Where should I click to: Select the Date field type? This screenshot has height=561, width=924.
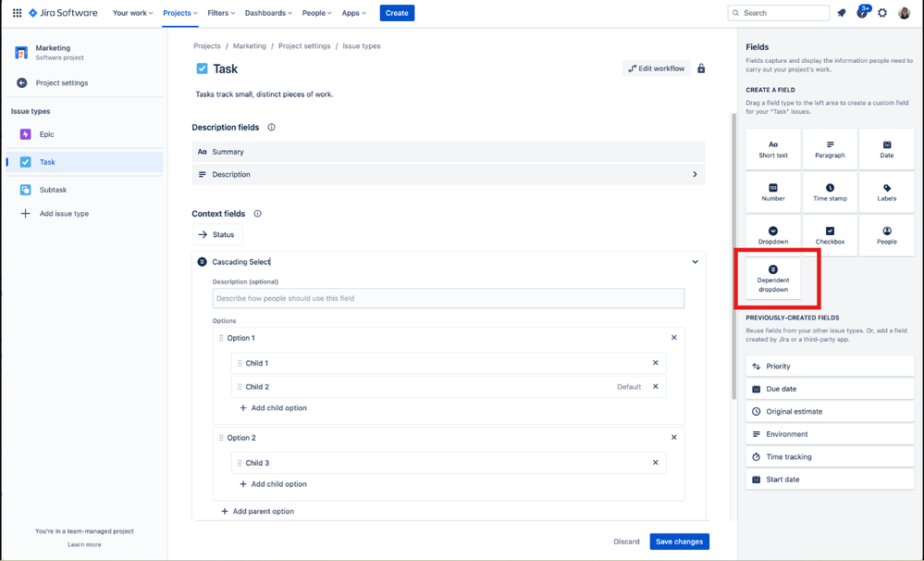(886, 149)
